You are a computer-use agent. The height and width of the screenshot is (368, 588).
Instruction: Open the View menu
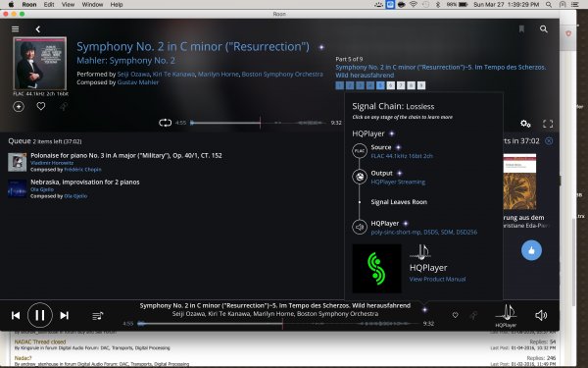point(68,5)
